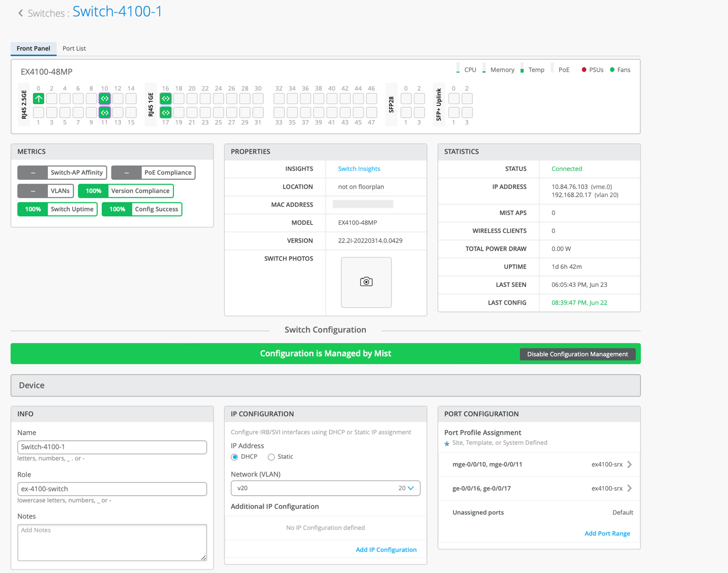Select active port 10 on RJ45 2.5GE
This screenshot has width=728, height=573.
tap(105, 99)
